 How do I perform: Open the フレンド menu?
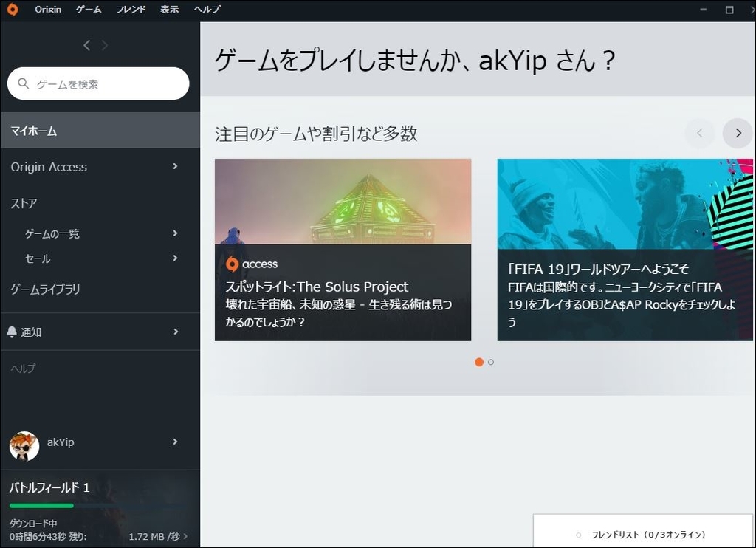pos(131,9)
